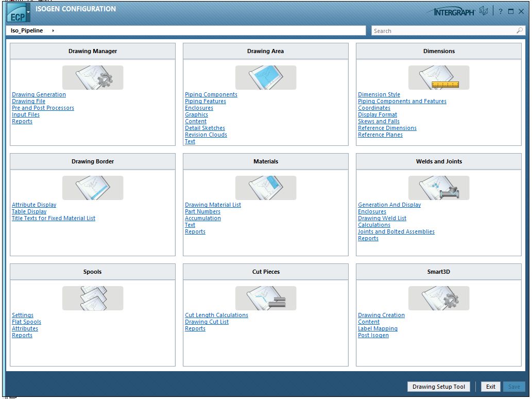Open Accumulation link
This screenshot has width=532, height=399.
203,219
